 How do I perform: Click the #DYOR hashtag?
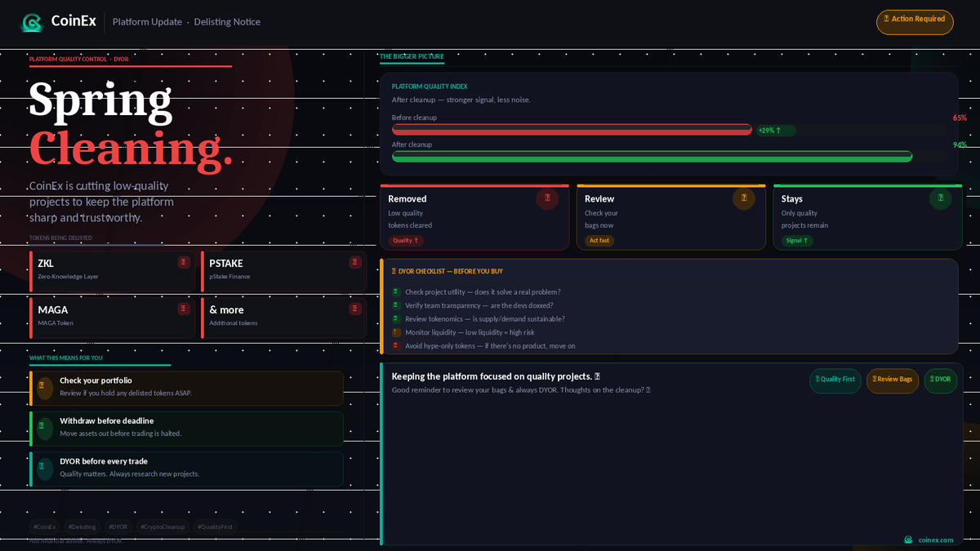[x=118, y=527]
